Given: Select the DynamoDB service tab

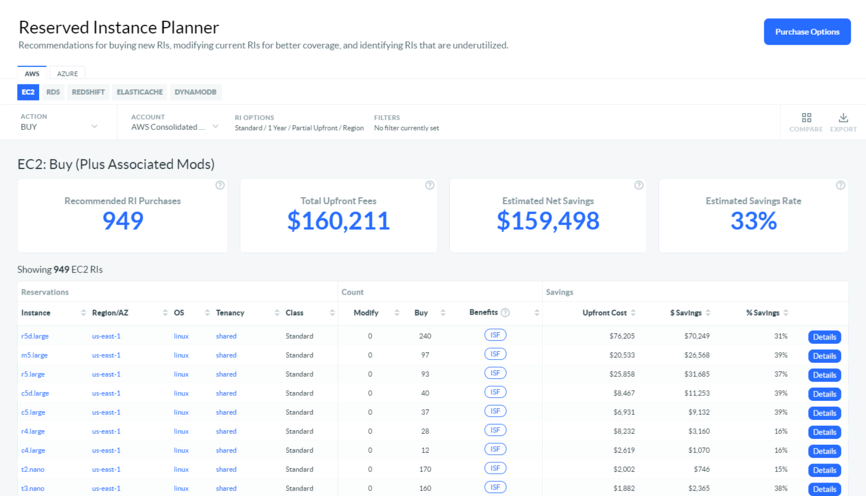Looking at the screenshot, I should [196, 92].
